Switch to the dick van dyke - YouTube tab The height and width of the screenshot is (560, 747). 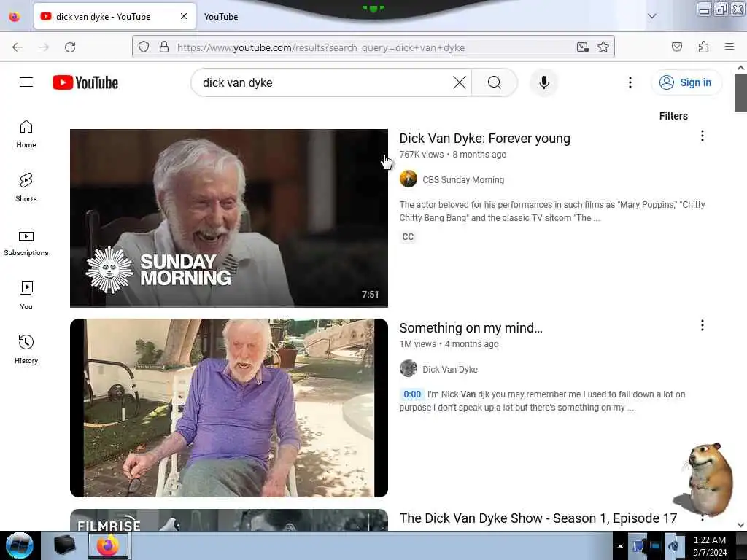115,16
